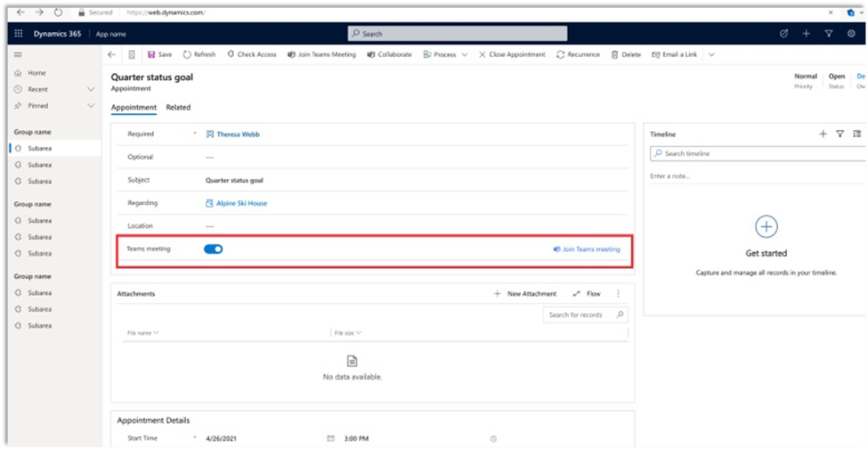Sort attachments by File name column

click(142, 332)
